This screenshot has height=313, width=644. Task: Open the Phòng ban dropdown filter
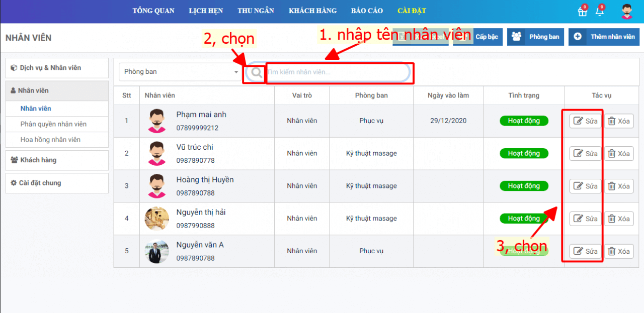(181, 72)
